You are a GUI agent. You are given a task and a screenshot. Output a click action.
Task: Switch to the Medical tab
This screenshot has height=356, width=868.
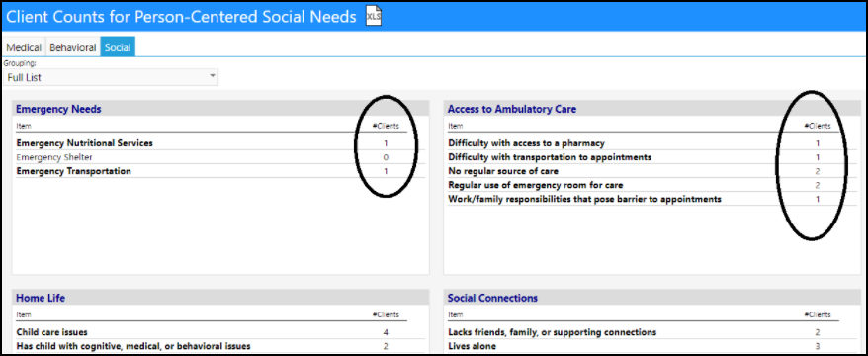coord(24,47)
